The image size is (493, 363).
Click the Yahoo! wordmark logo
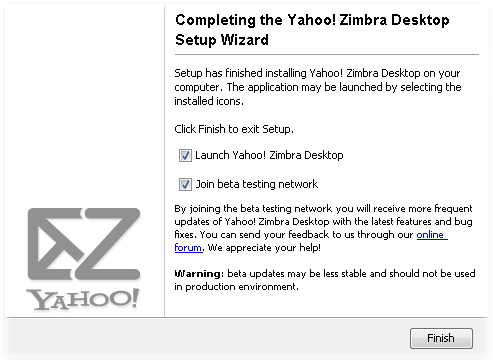82,299
